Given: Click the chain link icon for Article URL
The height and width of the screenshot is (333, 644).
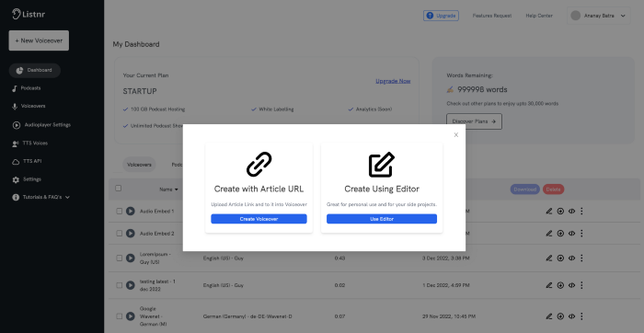Looking at the screenshot, I should (259, 165).
